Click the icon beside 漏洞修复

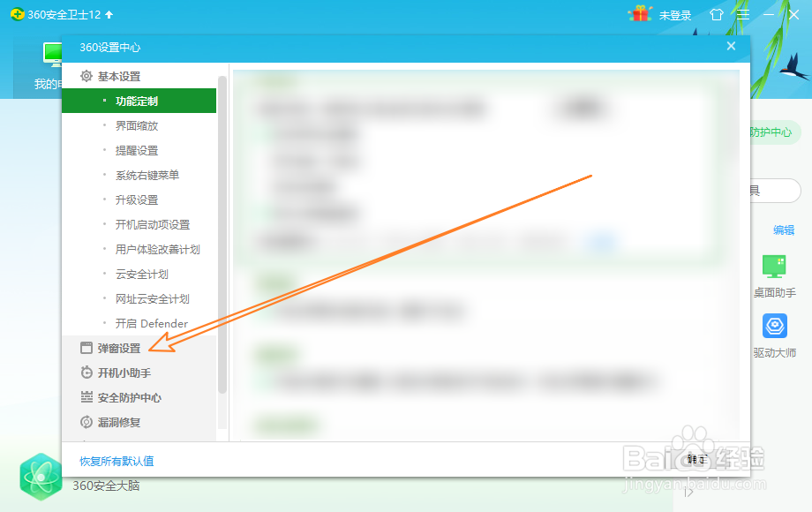coord(86,423)
